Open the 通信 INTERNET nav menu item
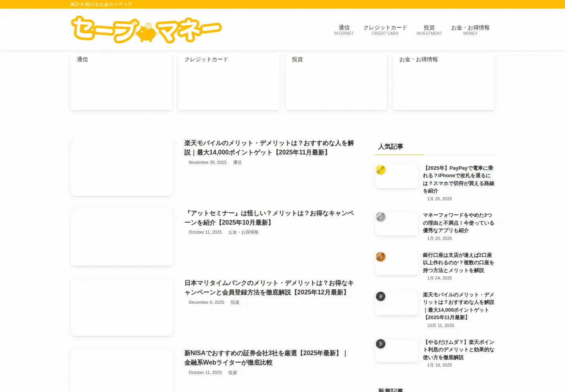This screenshot has width=565, height=392. (344, 30)
